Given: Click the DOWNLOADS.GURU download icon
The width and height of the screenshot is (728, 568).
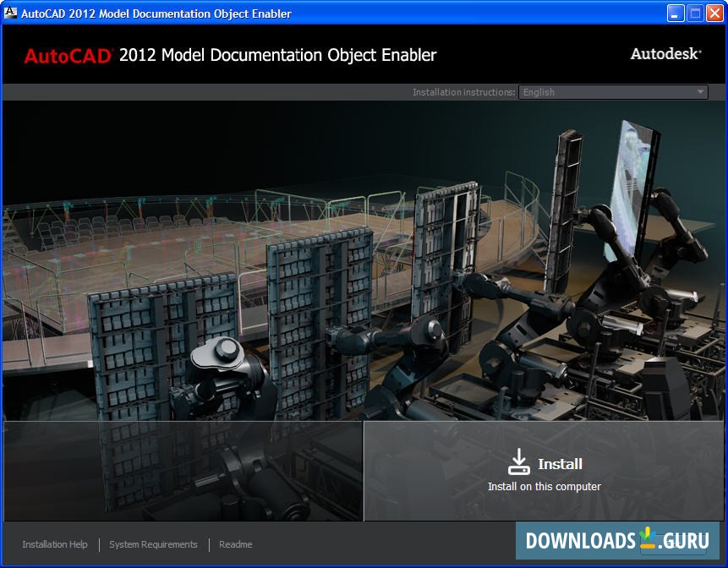Looking at the screenshot, I should click(646, 542).
